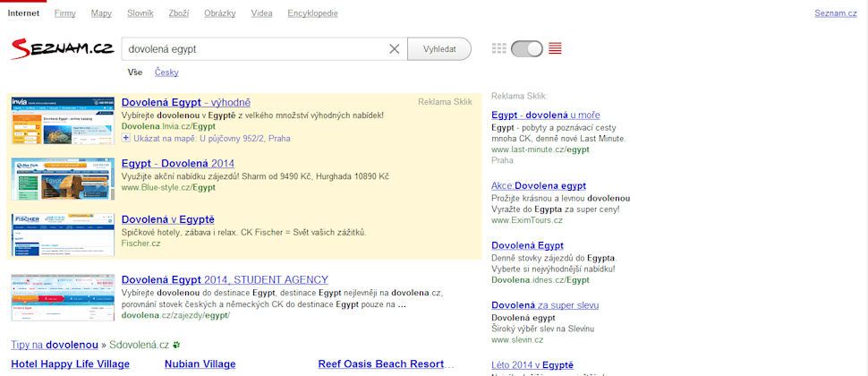Click the Dovolena.idnes.cz/Egypt URL text

point(540,279)
